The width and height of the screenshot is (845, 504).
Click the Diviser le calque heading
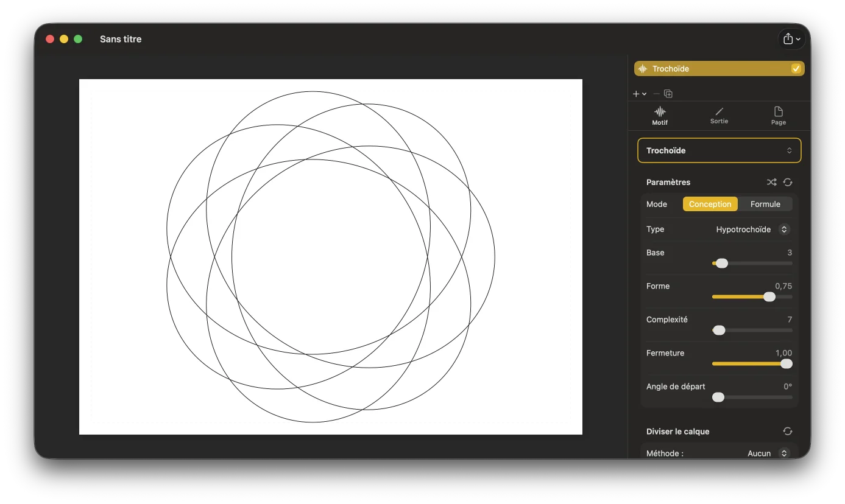(x=678, y=432)
